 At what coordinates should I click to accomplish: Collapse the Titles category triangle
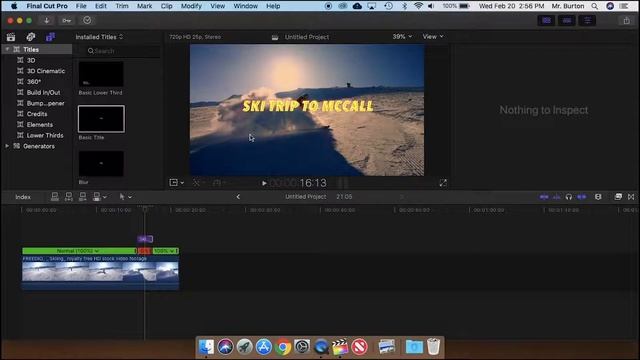click(x=7, y=49)
